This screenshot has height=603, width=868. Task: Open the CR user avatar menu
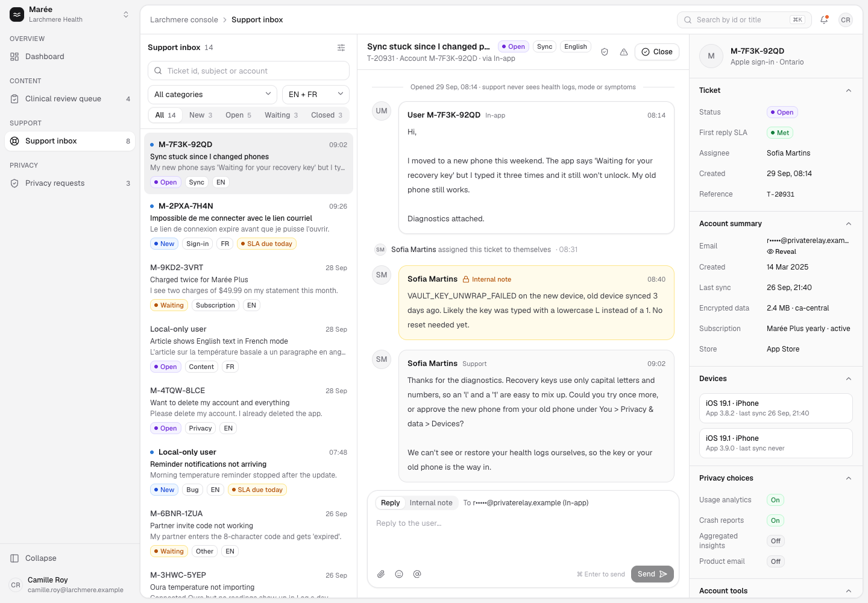click(x=846, y=20)
